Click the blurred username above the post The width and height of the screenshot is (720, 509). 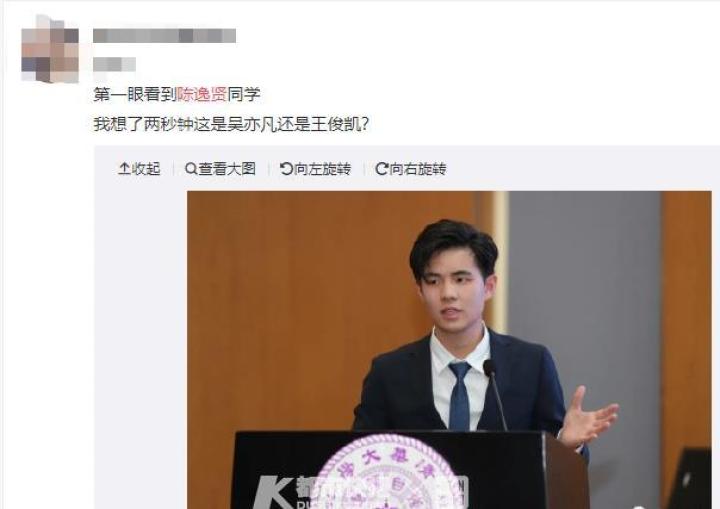coord(164,36)
